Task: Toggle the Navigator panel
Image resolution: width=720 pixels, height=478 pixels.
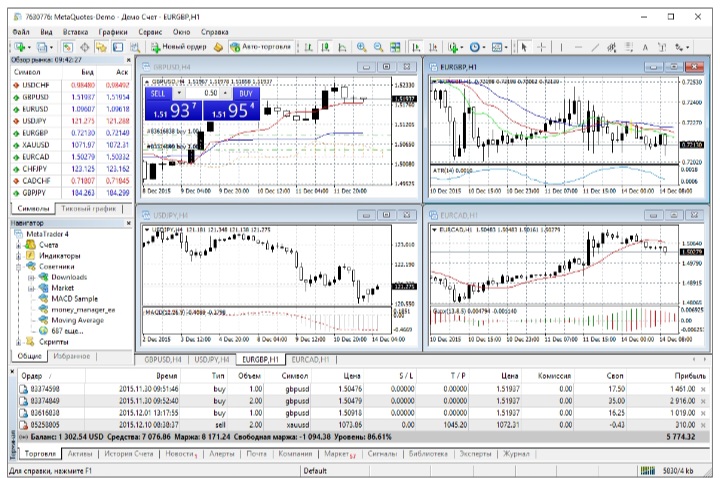Action: [101, 47]
